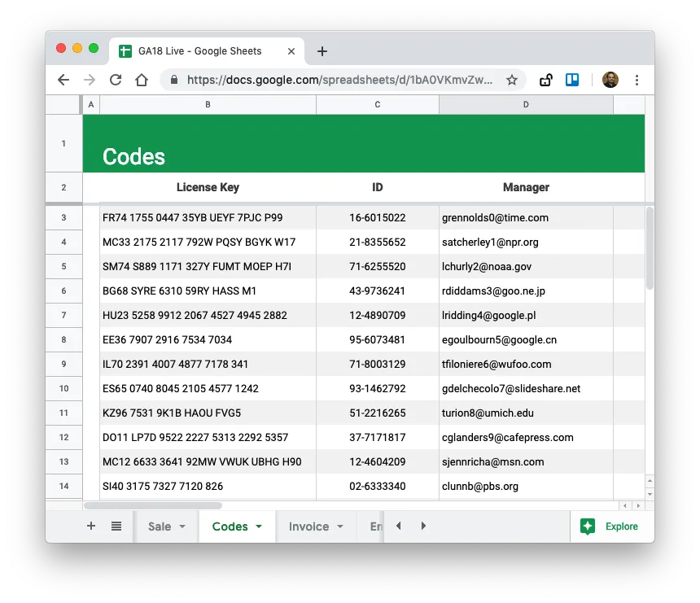The height and width of the screenshot is (603, 700).
Task: Click the user profile avatar
Action: pyautogui.click(x=610, y=80)
